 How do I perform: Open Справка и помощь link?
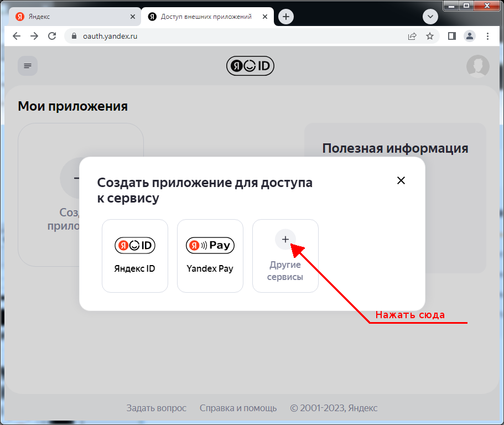click(238, 408)
